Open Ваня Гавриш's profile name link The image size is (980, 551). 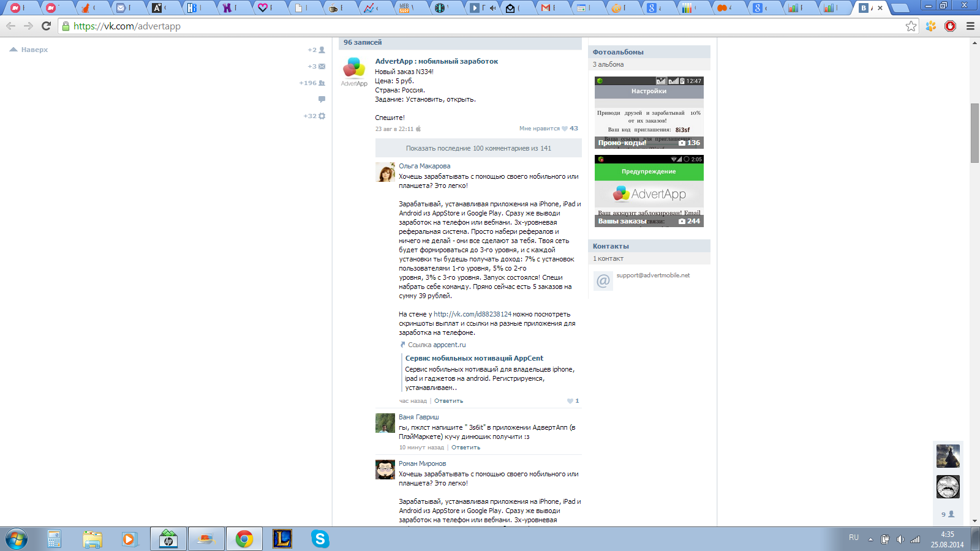point(419,417)
